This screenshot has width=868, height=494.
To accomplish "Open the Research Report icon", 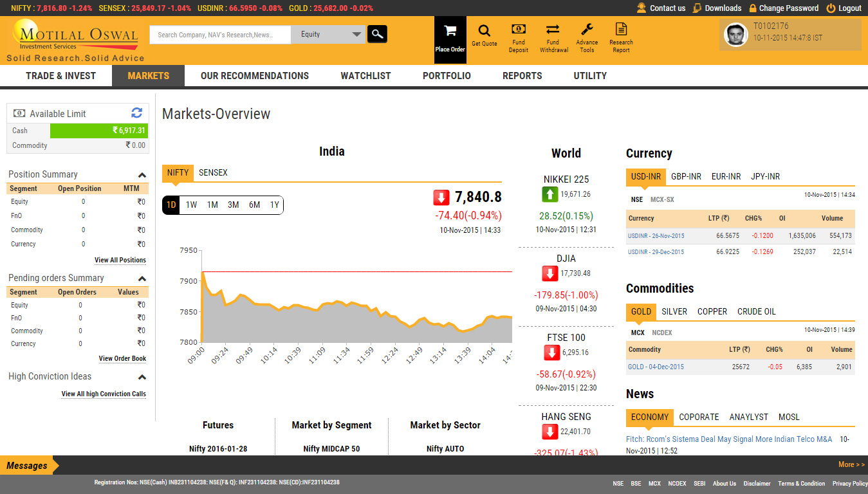I will (x=621, y=30).
